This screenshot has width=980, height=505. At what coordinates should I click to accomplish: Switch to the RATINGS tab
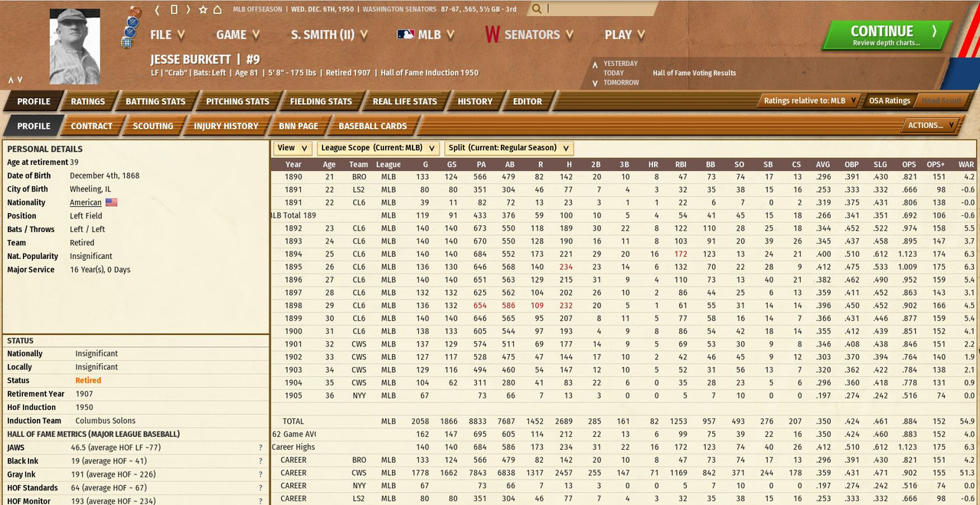tap(88, 101)
